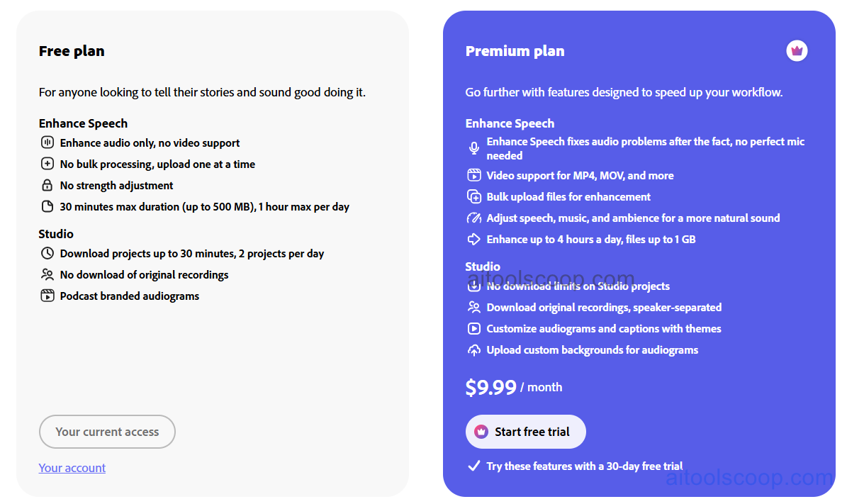Image resolution: width=847 pixels, height=504 pixels.
Task: Click the Your current access button
Action: pos(107,432)
